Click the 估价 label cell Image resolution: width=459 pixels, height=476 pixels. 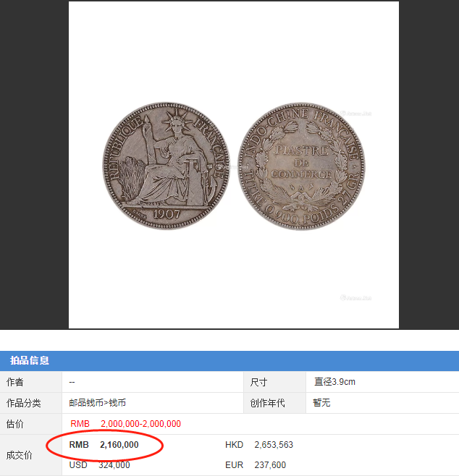[x=30, y=424]
